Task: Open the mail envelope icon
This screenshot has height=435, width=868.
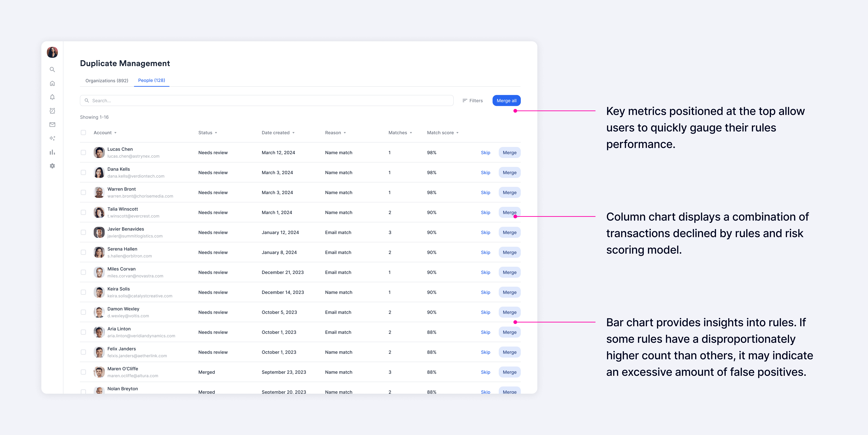Action: [52, 125]
